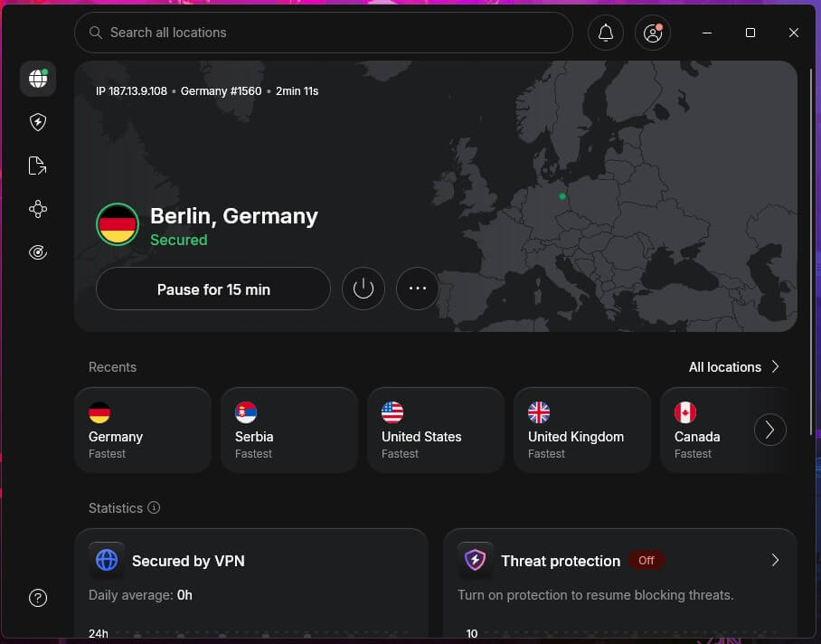
Task: Disconnect VPN with the power button
Action: 363,289
